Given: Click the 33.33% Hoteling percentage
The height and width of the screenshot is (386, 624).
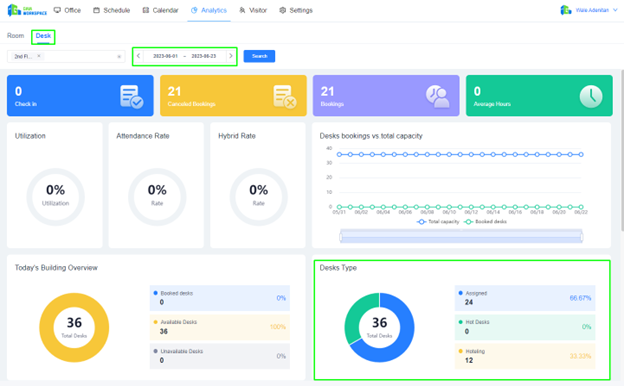Looking at the screenshot, I should (580, 356).
